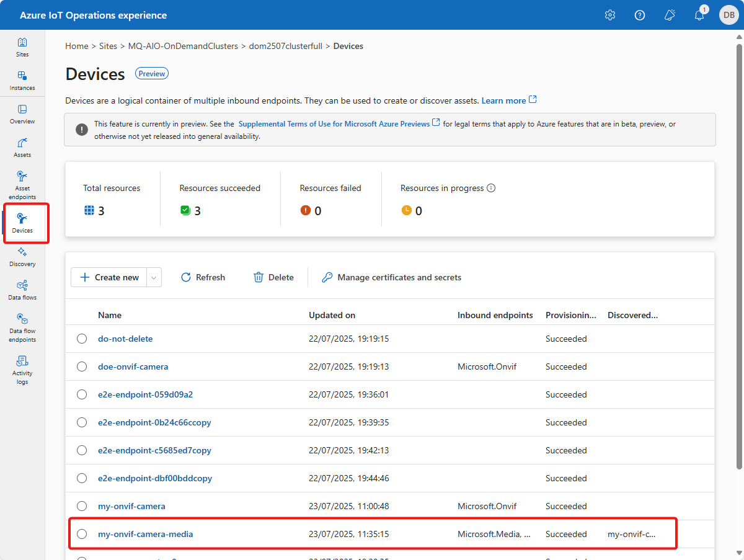The height and width of the screenshot is (560, 744).
Task: Open the Learn more link
Action: click(x=503, y=100)
